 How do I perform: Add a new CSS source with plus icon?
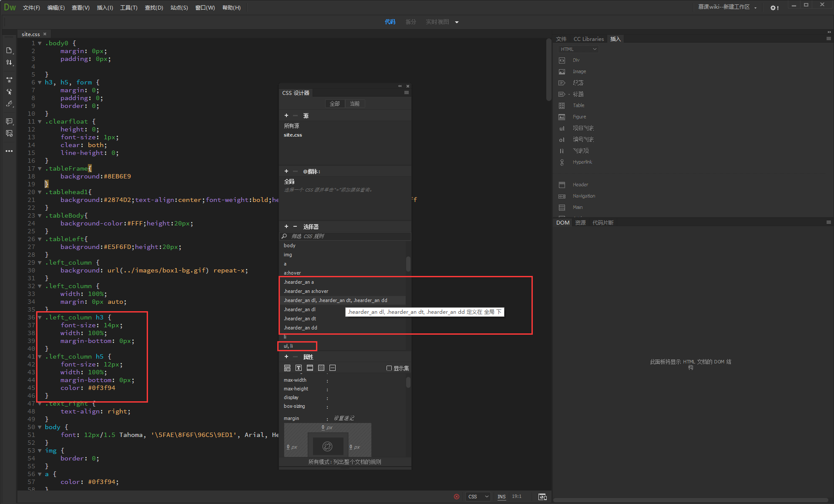[286, 115]
